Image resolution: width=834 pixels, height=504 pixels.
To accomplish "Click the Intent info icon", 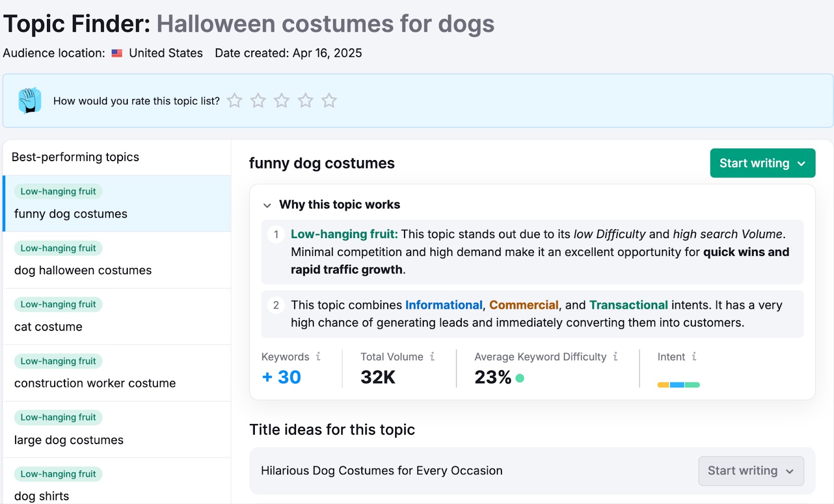I will pos(694,357).
